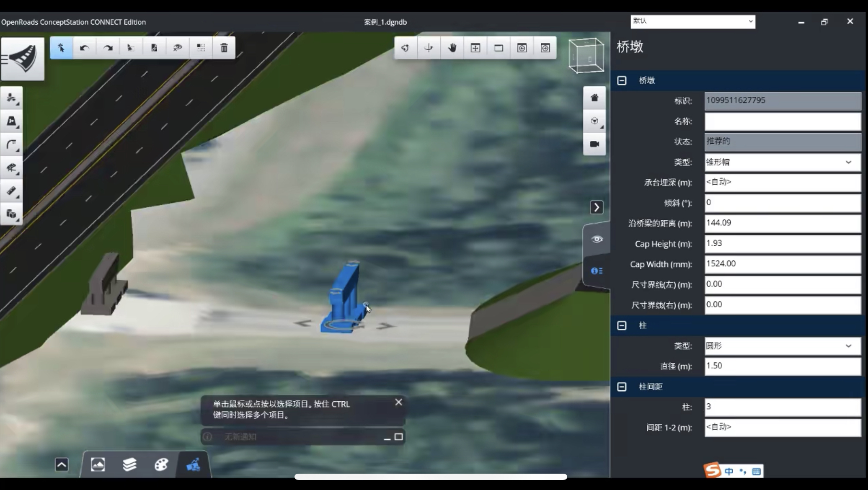
Task: Redo the last action
Action: point(108,48)
